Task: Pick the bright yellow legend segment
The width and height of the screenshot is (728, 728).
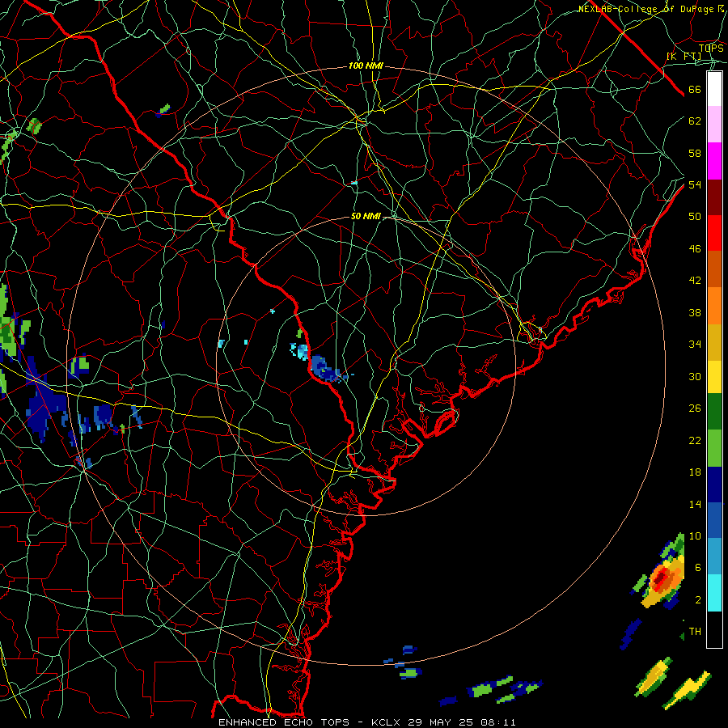Action: (x=714, y=376)
